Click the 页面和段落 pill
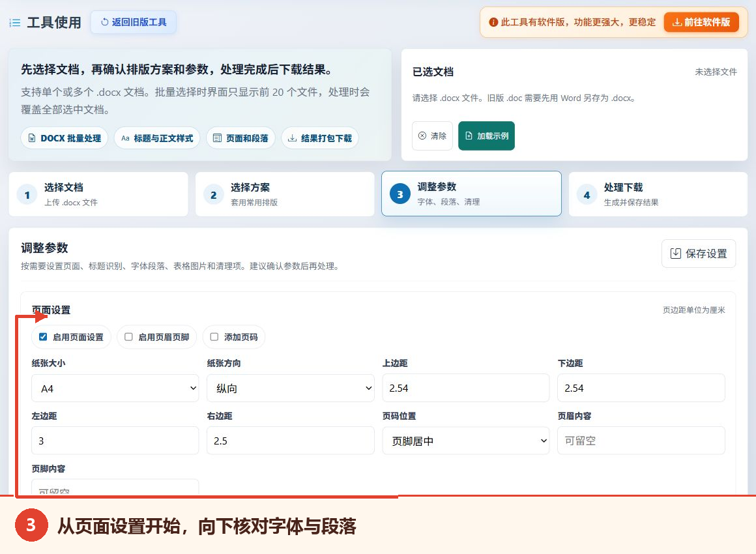 [240, 138]
